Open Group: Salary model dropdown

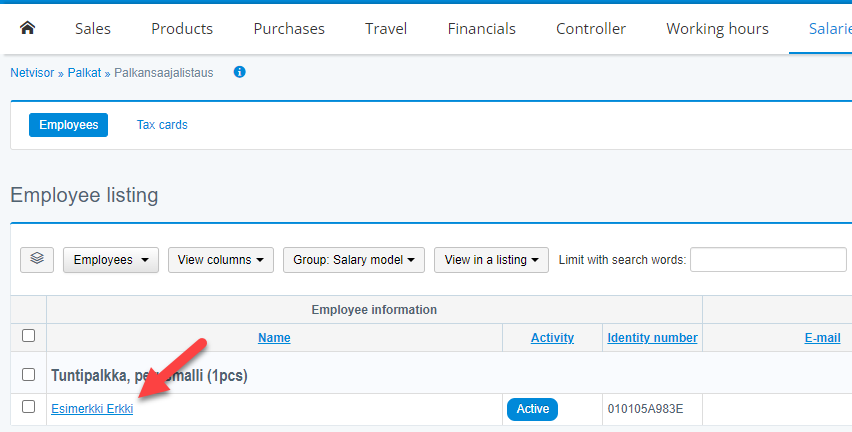coord(354,260)
